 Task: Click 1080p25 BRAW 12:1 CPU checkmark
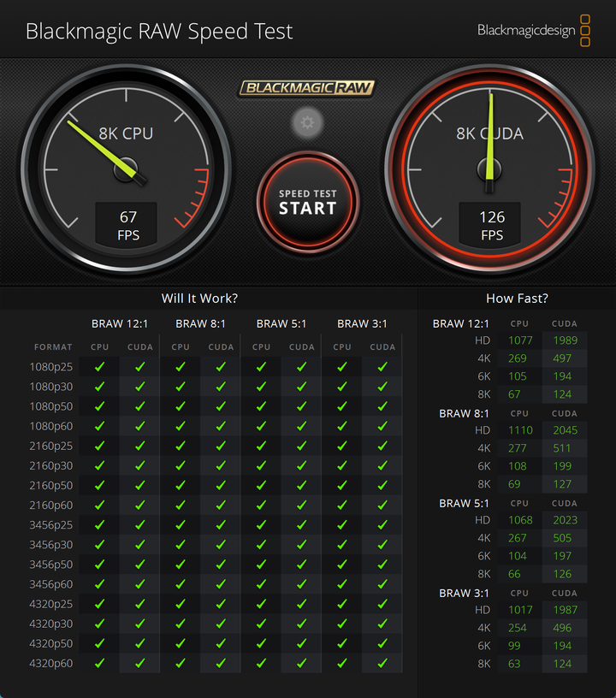[100, 367]
